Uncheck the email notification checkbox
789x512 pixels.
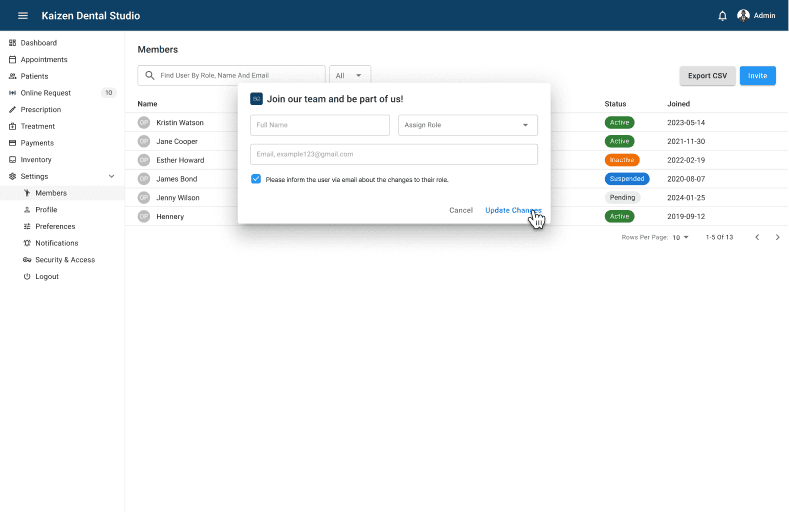pos(256,179)
